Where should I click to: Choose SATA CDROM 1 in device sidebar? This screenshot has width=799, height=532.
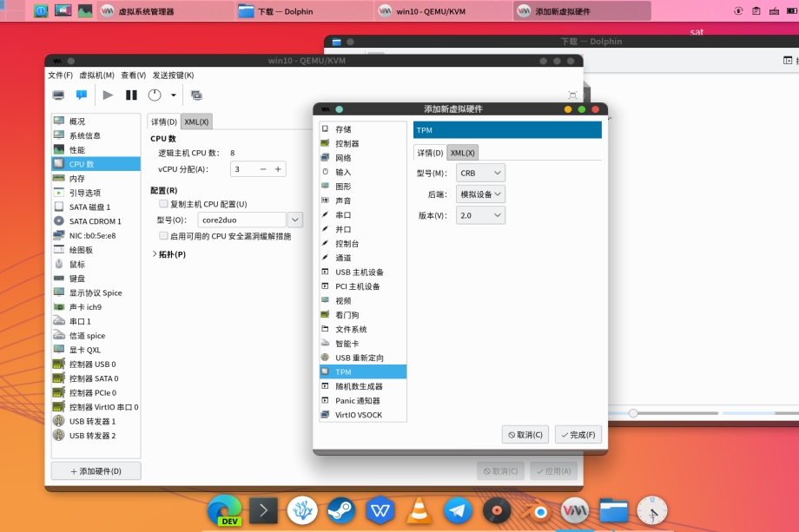(95, 221)
